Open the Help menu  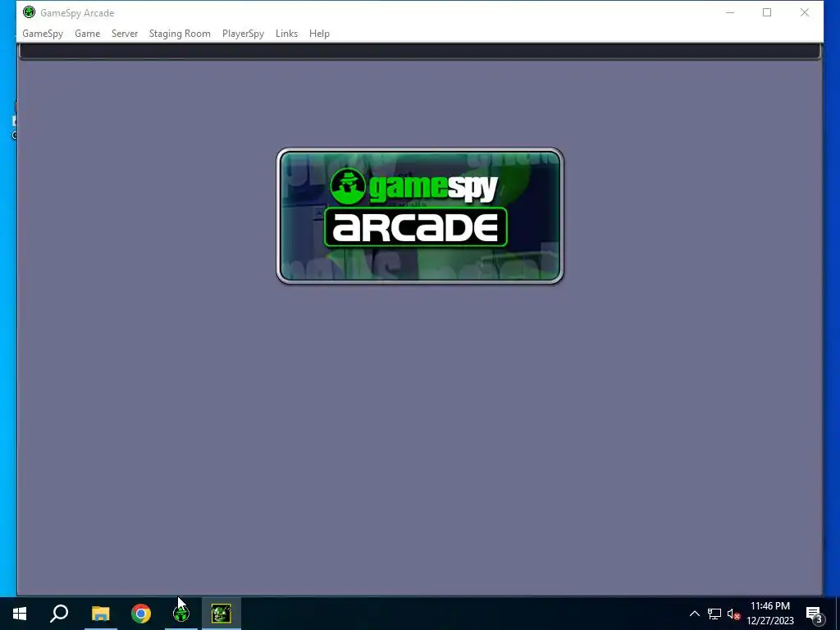tap(319, 33)
